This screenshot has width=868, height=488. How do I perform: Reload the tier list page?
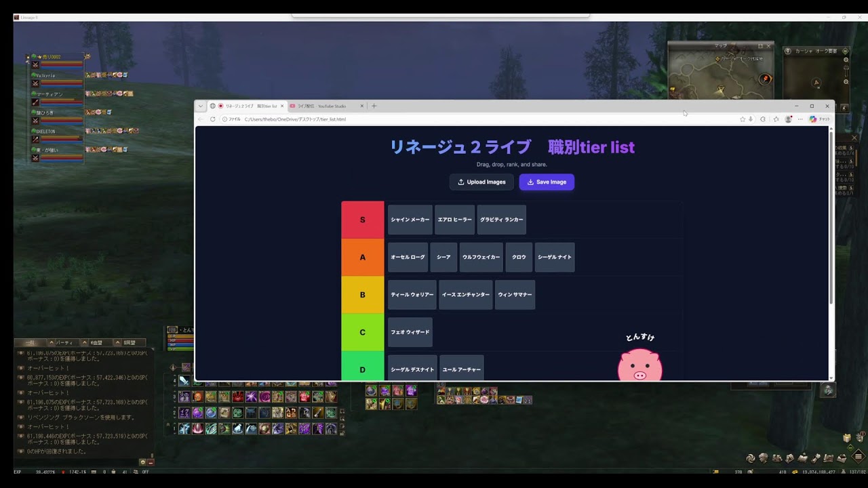213,119
